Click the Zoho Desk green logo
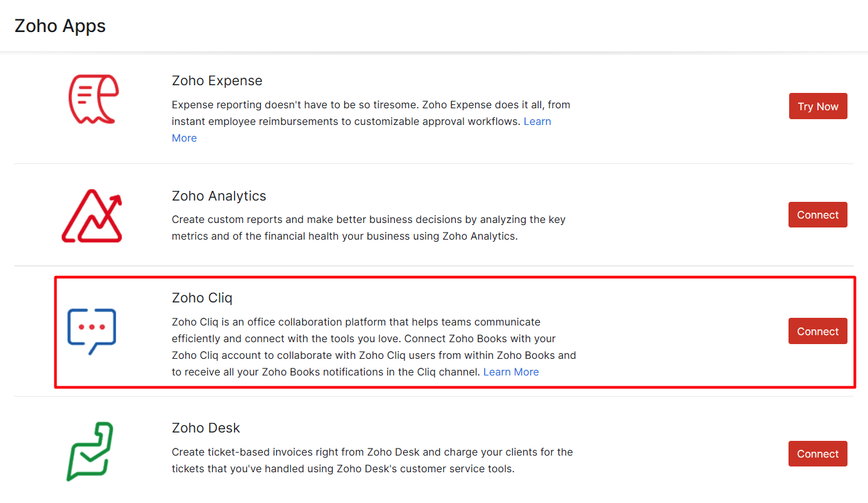This screenshot has width=868, height=503. pyautogui.click(x=90, y=451)
